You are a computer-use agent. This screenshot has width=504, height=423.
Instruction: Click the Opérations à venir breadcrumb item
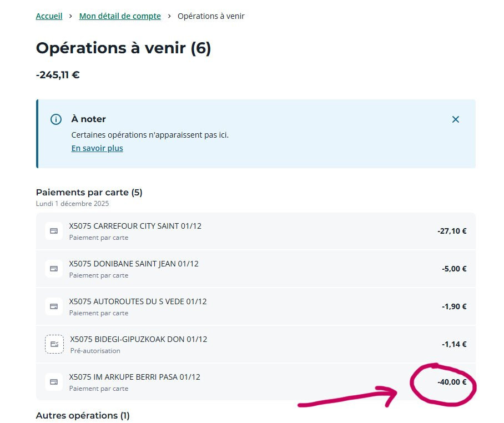point(211,16)
